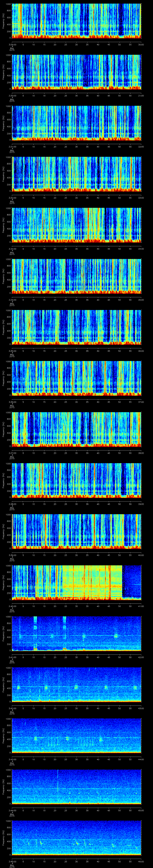Pick the spectrogram panel starting at 3:32:00

click(77, 174)
